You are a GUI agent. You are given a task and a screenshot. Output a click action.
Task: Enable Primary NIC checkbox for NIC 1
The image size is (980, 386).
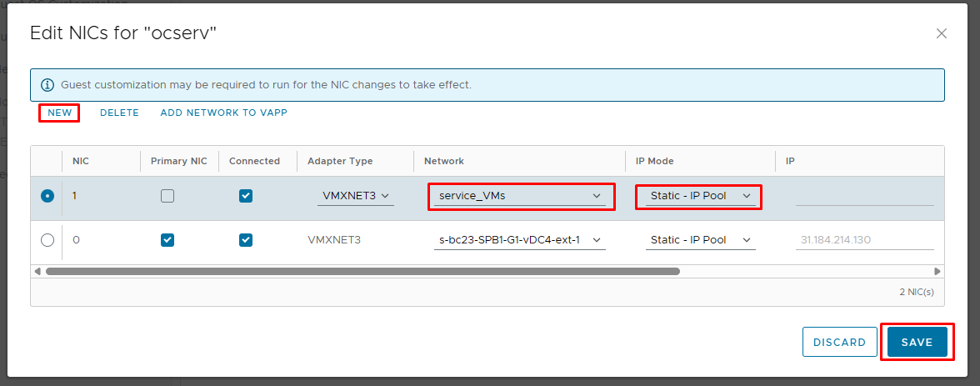pos(167,197)
